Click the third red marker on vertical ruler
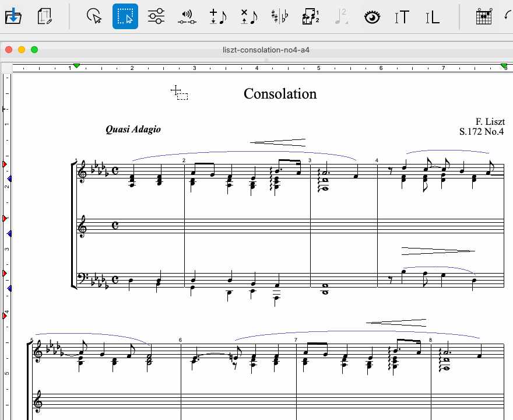 [x=5, y=273]
